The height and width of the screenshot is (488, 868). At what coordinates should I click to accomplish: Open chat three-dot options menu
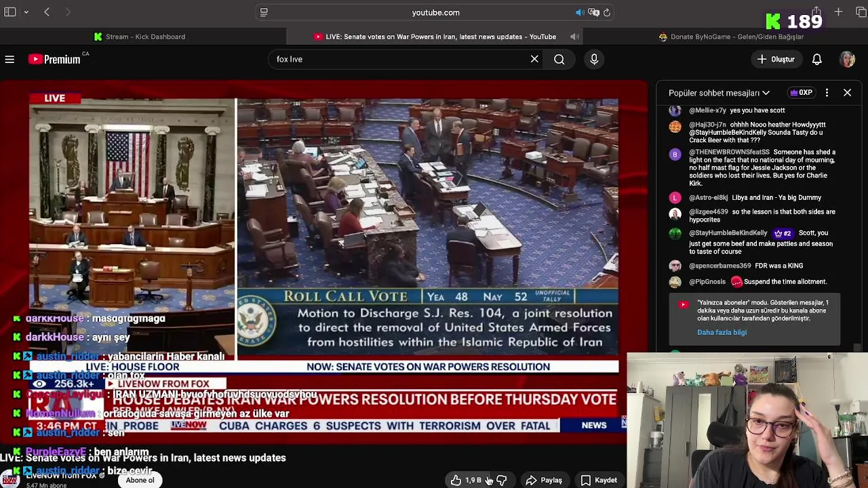coord(827,93)
